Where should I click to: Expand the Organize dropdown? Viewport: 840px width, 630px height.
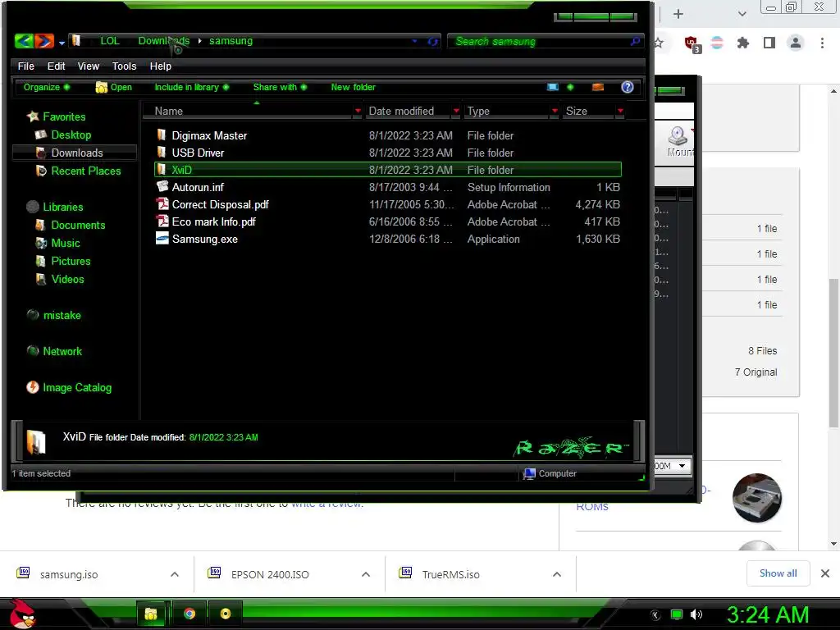click(47, 87)
